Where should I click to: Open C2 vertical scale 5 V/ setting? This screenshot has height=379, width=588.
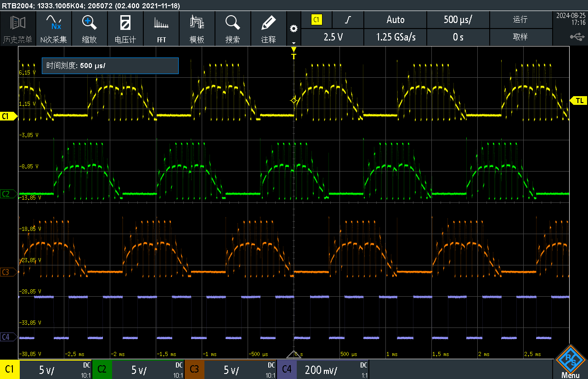139,370
